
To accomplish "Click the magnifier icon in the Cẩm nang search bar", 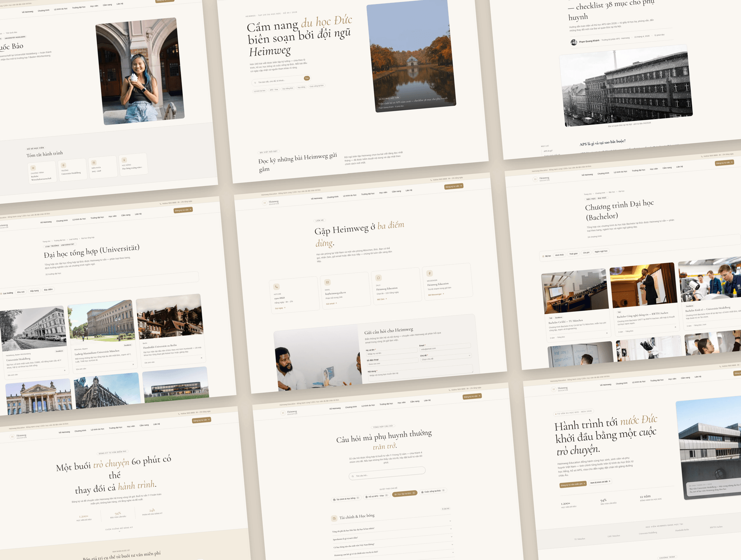I will [x=255, y=83].
